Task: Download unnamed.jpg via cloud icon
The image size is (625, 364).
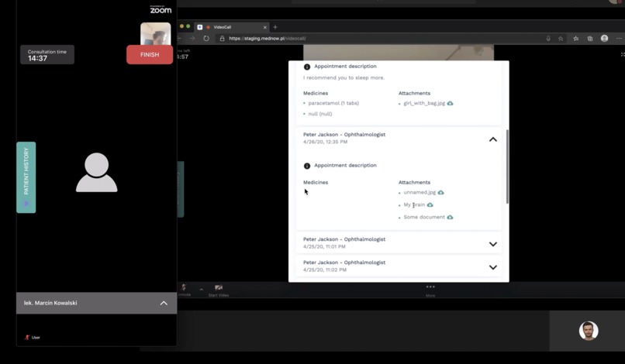Action: [441, 192]
